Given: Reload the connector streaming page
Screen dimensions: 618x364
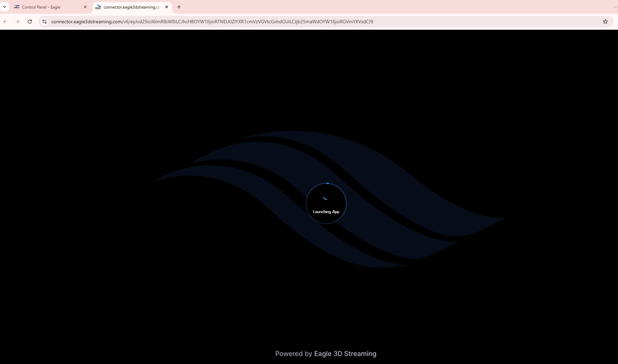Looking at the screenshot, I should 30,21.
